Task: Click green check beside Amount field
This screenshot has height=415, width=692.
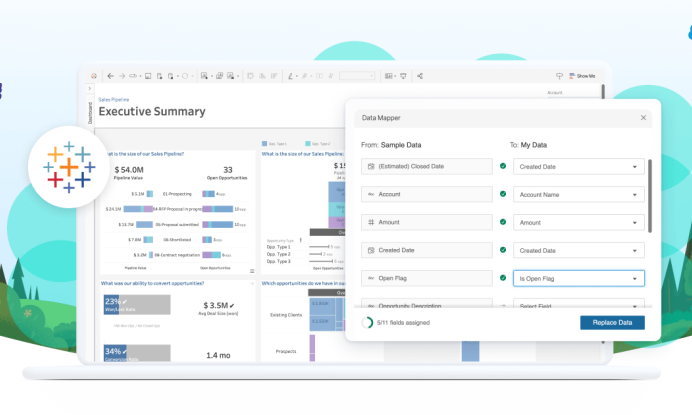Action: coord(503,222)
